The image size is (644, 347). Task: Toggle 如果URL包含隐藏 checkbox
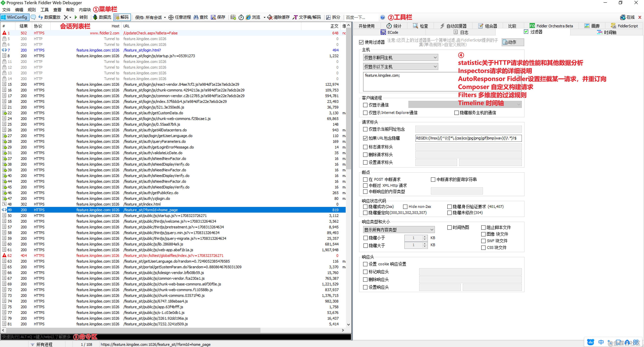pyautogui.click(x=365, y=138)
